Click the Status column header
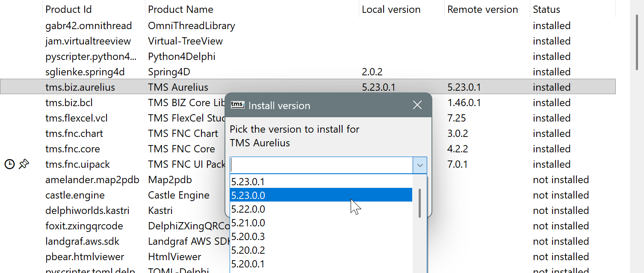 coord(546,9)
